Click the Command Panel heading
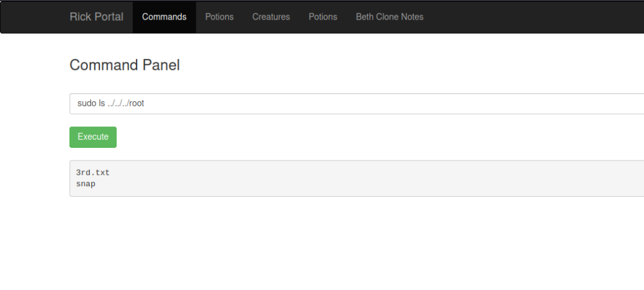Image resolution: width=644 pixels, height=290 pixels. tap(125, 65)
